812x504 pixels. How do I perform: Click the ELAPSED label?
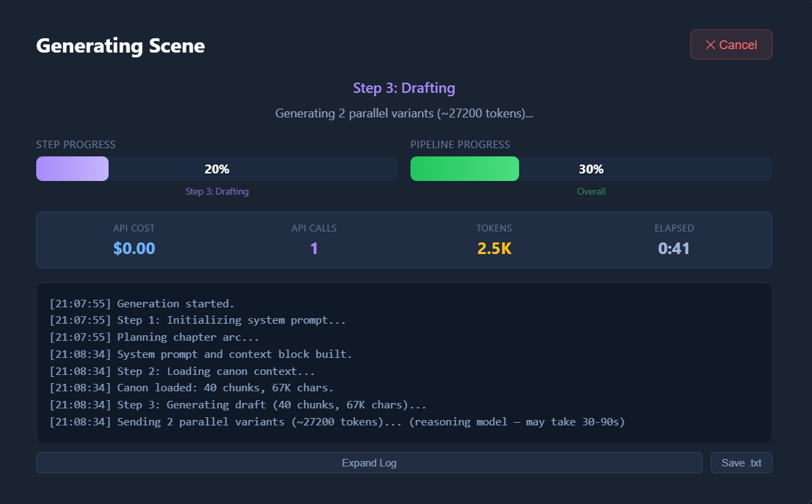pyautogui.click(x=674, y=228)
